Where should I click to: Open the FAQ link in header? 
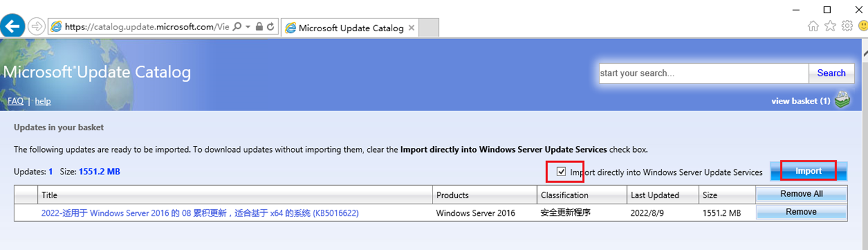[x=16, y=101]
